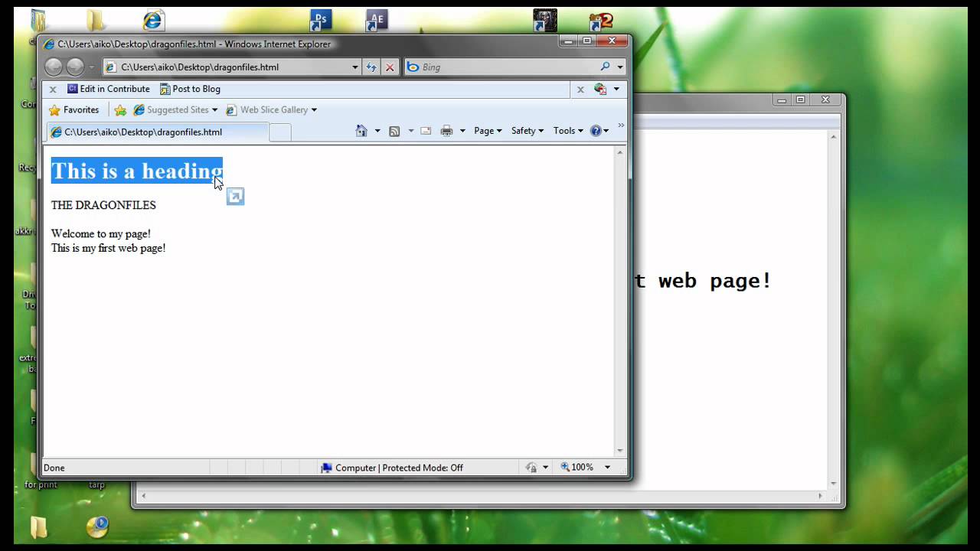The image size is (980, 551).
Task: Click the status bar security lock icon
Action: (x=531, y=468)
